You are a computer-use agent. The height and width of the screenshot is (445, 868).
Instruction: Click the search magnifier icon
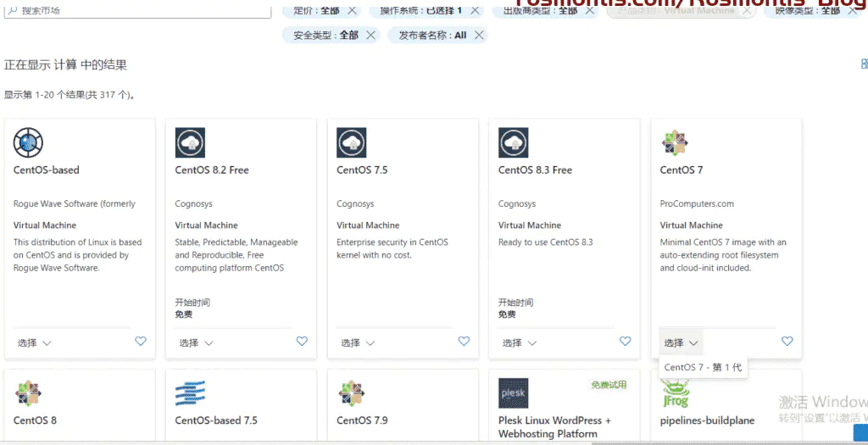(14, 10)
